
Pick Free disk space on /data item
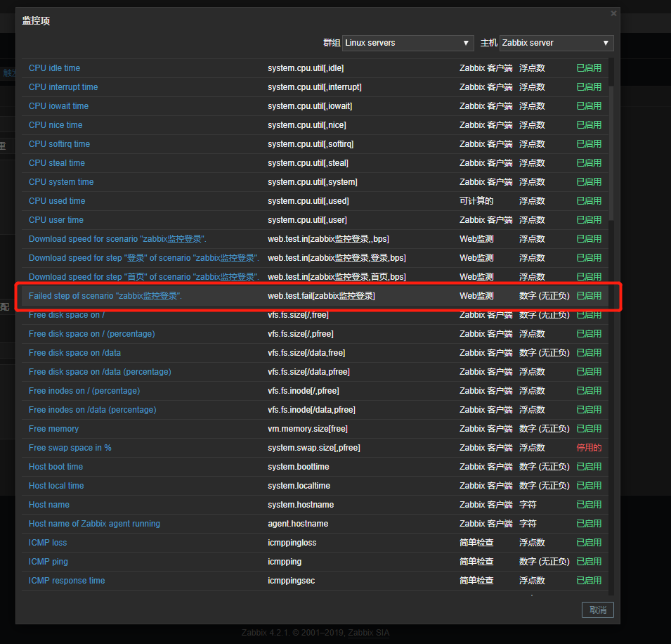[74, 353]
